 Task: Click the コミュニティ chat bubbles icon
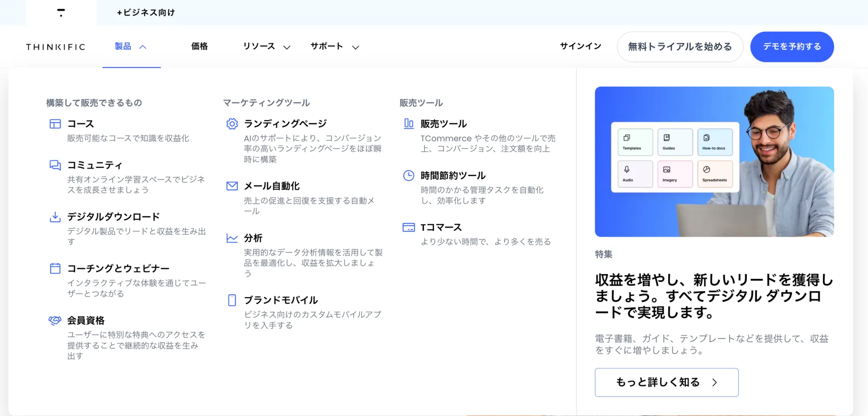[x=55, y=165]
